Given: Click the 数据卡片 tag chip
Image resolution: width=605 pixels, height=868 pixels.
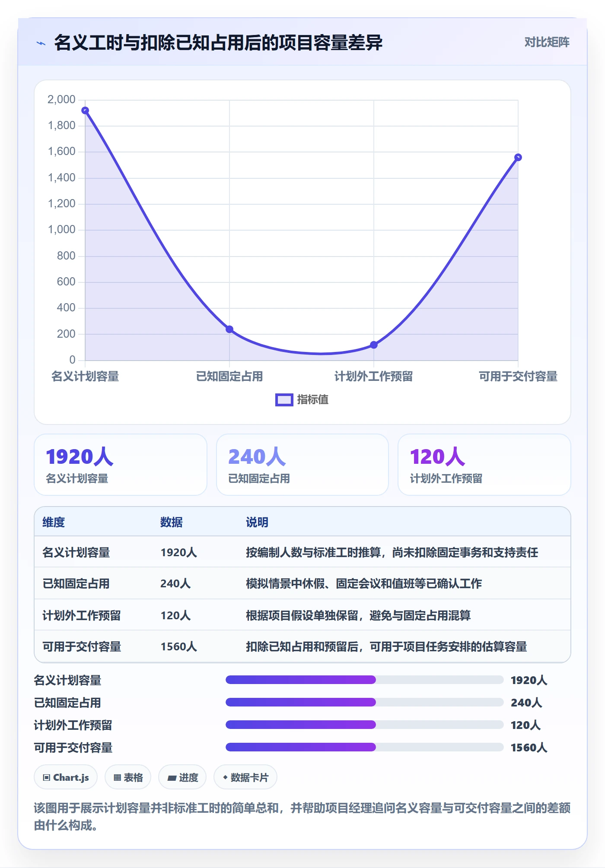Looking at the screenshot, I should click(x=245, y=777).
